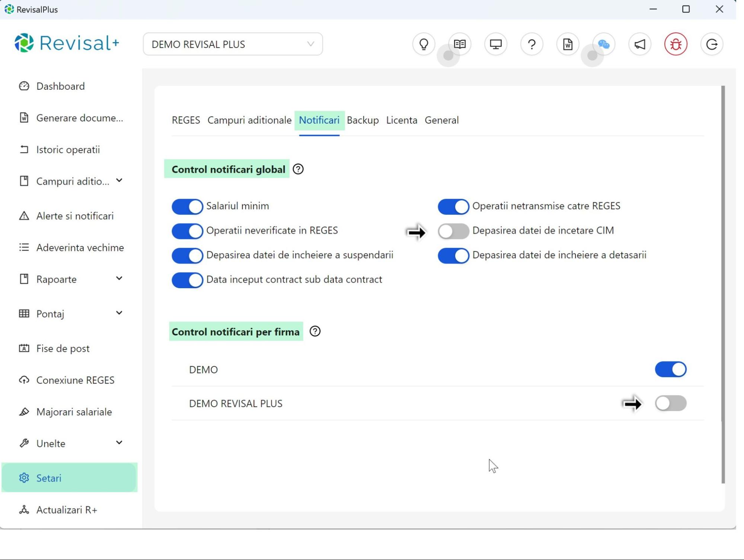This screenshot has width=744, height=560.
Task: Enable notifications for DEMO REVISAL PLUS firm
Action: click(x=671, y=403)
